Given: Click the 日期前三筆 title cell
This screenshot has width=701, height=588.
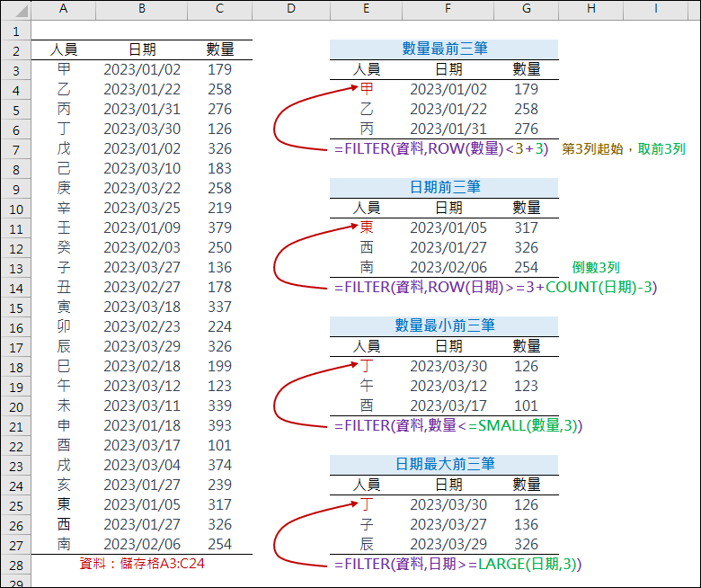Looking at the screenshot, I should 444,187.
